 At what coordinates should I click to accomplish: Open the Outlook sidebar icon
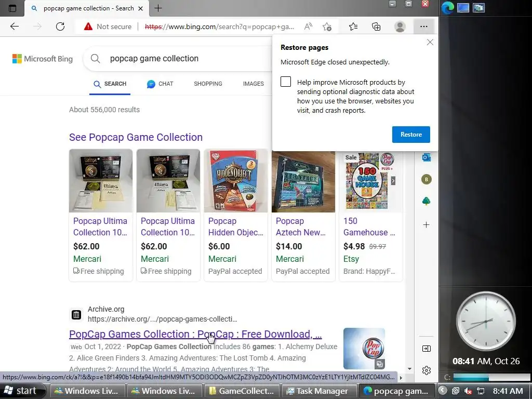[x=427, y=157]
